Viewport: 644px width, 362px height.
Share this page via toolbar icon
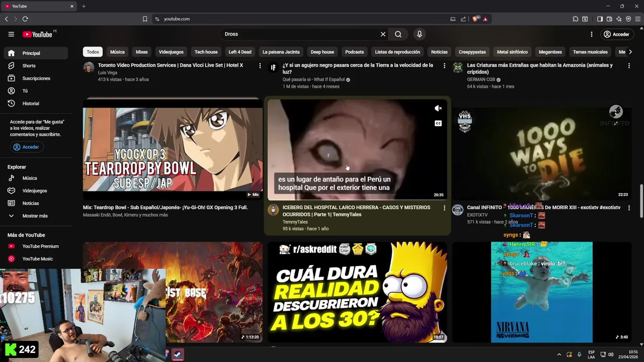click(463, 19)
